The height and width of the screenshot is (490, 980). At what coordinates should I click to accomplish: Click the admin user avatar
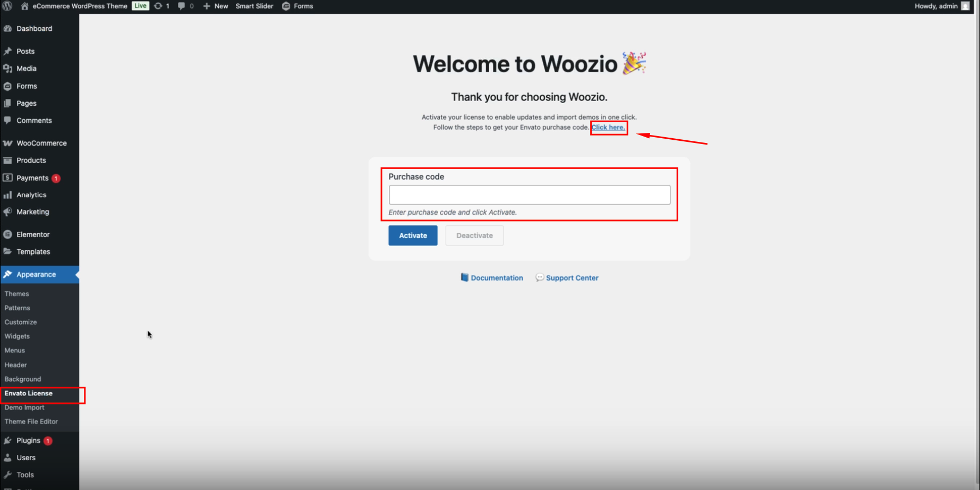[x=965, y=6]
